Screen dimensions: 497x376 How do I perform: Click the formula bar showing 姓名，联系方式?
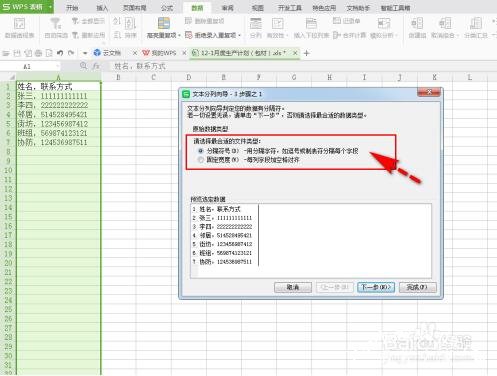coord(302,66)
